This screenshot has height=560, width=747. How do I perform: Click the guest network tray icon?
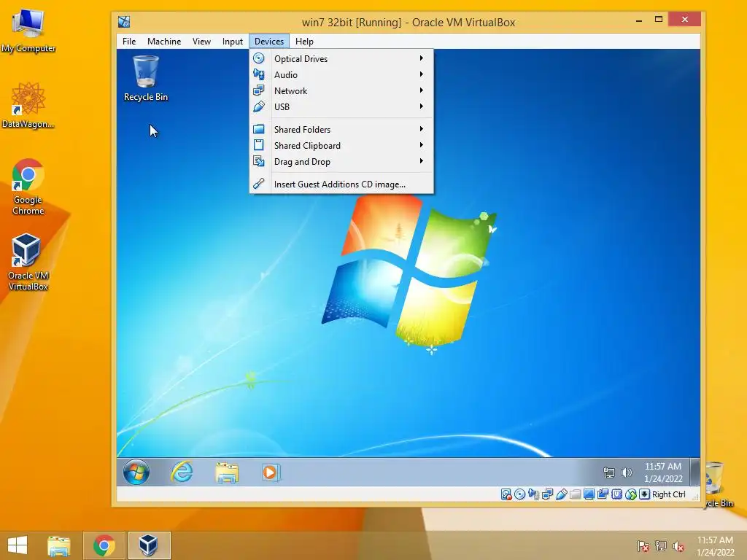point(609,472)
